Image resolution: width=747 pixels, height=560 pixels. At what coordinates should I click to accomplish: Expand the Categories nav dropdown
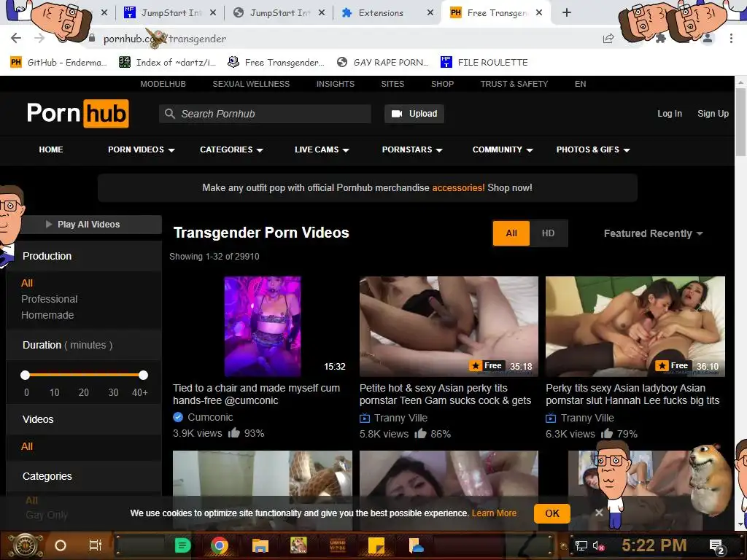pos(231,149)
